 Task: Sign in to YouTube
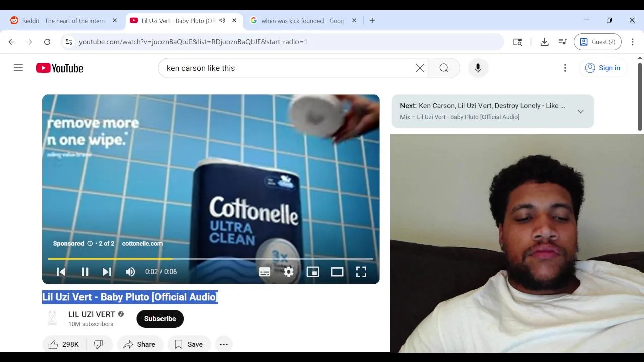[603, 68]
